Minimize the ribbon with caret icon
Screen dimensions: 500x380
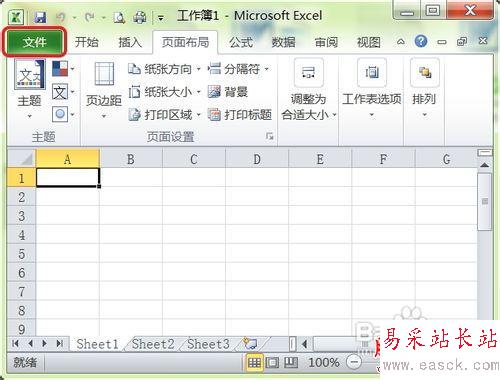click(x=401, y=42)
